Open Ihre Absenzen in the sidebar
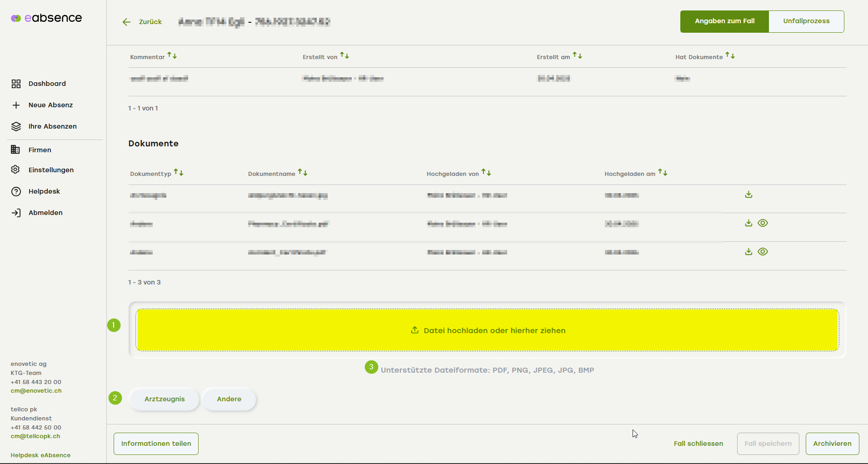This screenshot has height=464, width=868. click(x=52, y=126)
